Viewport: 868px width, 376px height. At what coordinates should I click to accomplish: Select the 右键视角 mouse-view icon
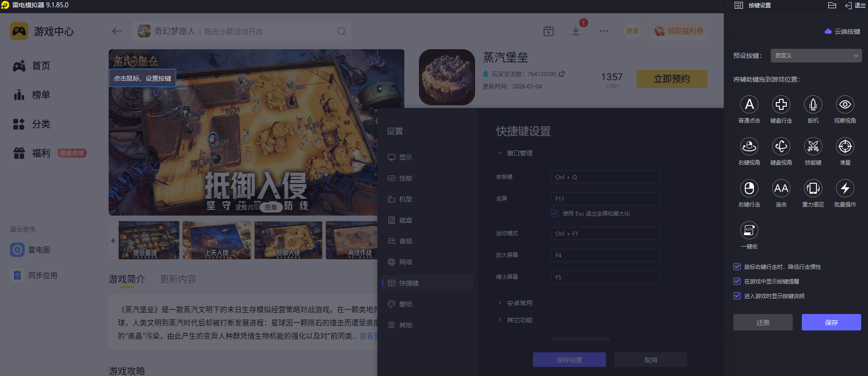749,146
